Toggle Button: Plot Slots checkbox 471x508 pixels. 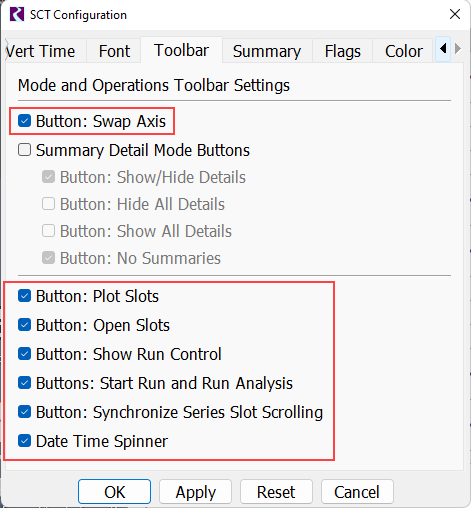pyautogui.click(x=25, y=296)
